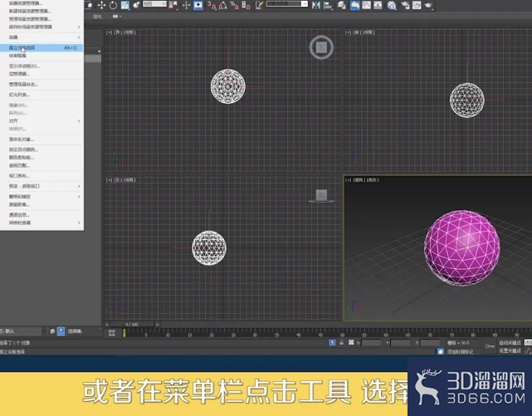
Task: Click the ViewCube in the top viewport
Action: click(x=321, y=47)
